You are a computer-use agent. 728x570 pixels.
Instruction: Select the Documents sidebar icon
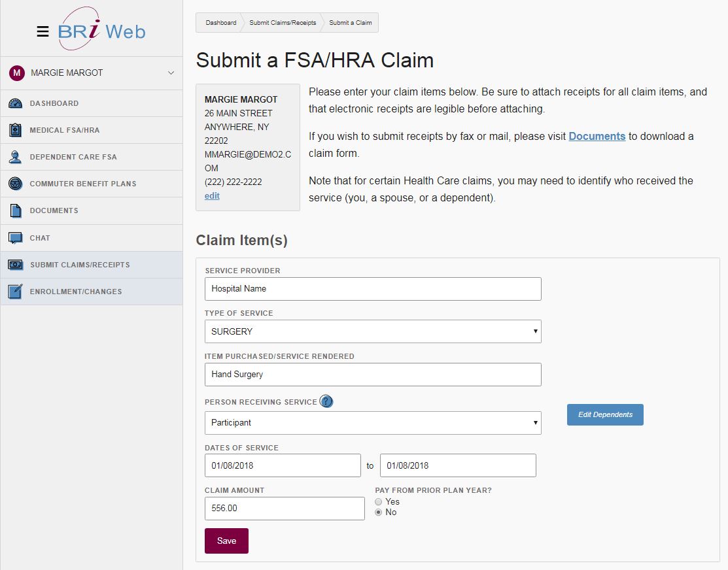click(16, 210)
